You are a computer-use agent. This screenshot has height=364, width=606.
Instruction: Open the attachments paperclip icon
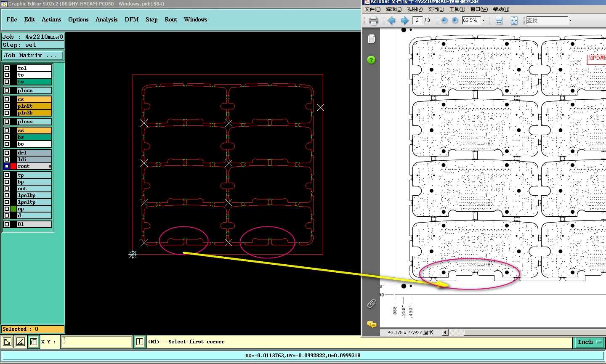point(372,303)
